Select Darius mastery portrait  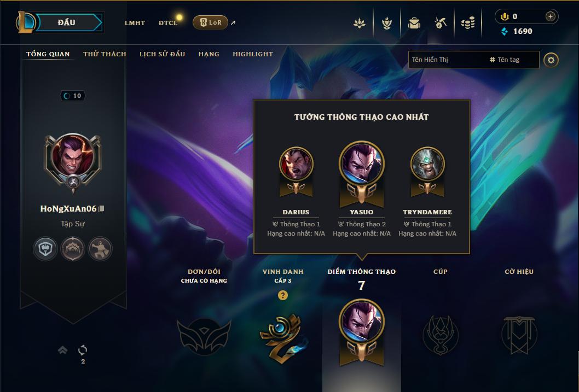point(296,163)
